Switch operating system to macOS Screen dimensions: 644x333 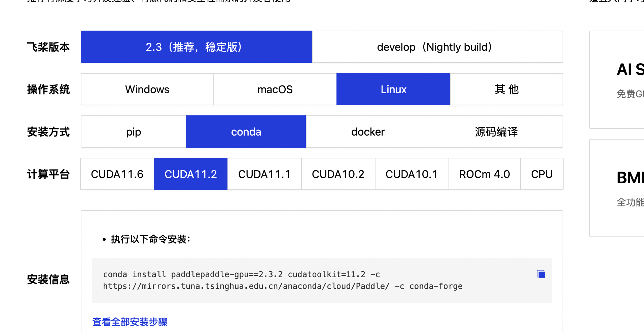[x=275, y=89]
